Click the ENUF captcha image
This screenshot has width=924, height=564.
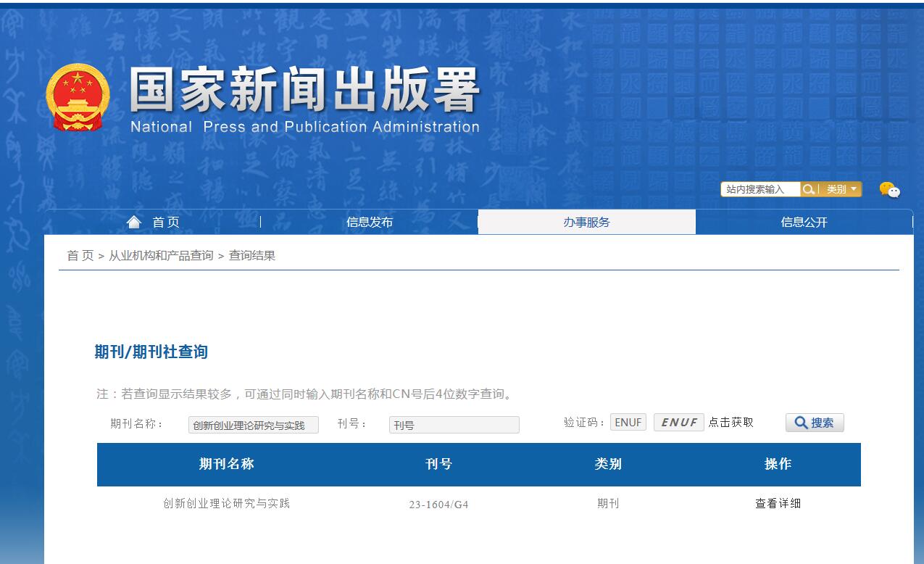[678, 423]
